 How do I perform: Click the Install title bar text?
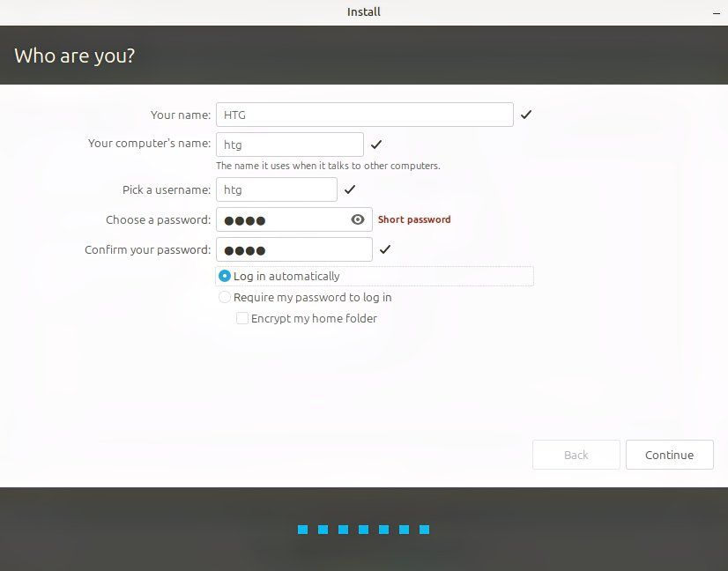363,11
